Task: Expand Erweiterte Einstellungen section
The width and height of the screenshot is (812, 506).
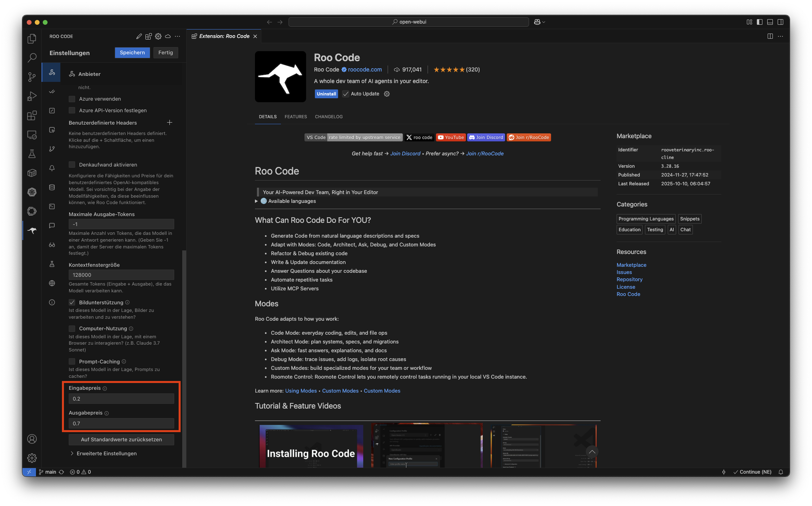Action: pos(103,453)
